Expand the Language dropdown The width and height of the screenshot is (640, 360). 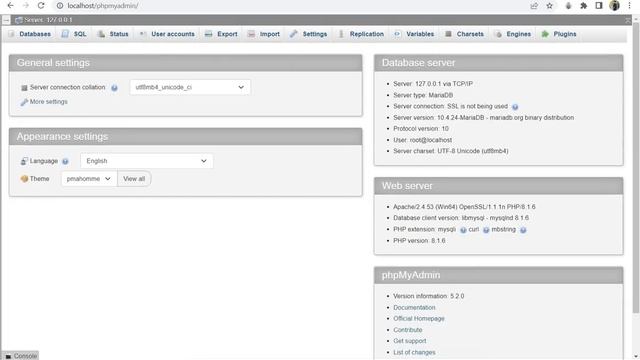pos(147,161)
